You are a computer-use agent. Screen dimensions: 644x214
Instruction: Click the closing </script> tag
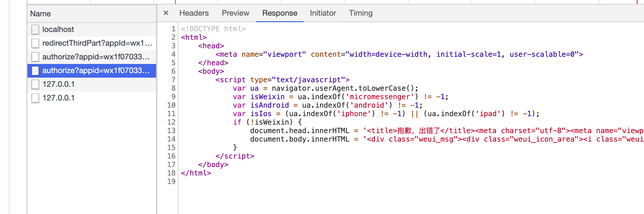235,156
